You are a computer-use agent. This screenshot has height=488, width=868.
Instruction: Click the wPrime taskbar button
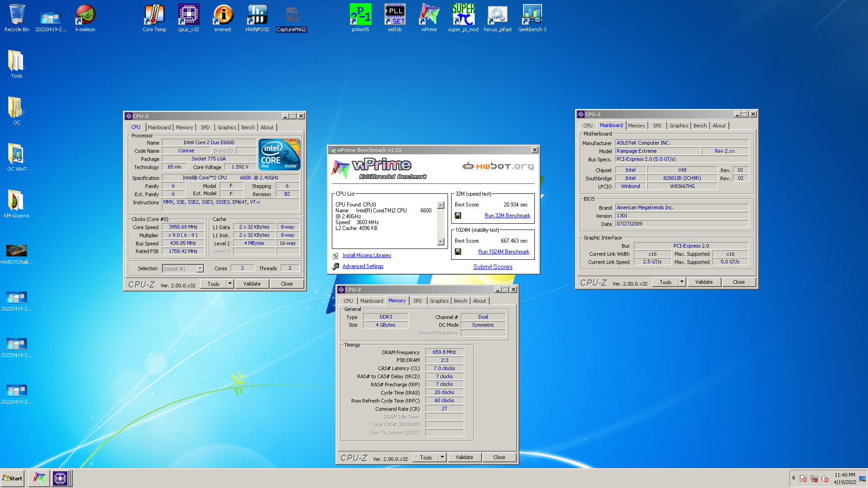pyautogui.click(x=39, y=478)
